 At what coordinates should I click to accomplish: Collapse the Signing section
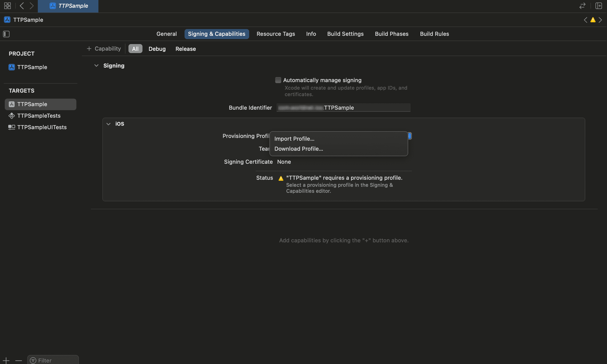(x=96, y=66)
